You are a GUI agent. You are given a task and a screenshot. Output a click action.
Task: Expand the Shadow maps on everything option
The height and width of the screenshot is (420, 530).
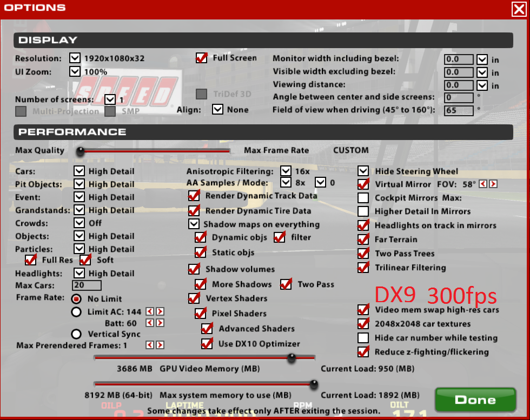point(194,224)
